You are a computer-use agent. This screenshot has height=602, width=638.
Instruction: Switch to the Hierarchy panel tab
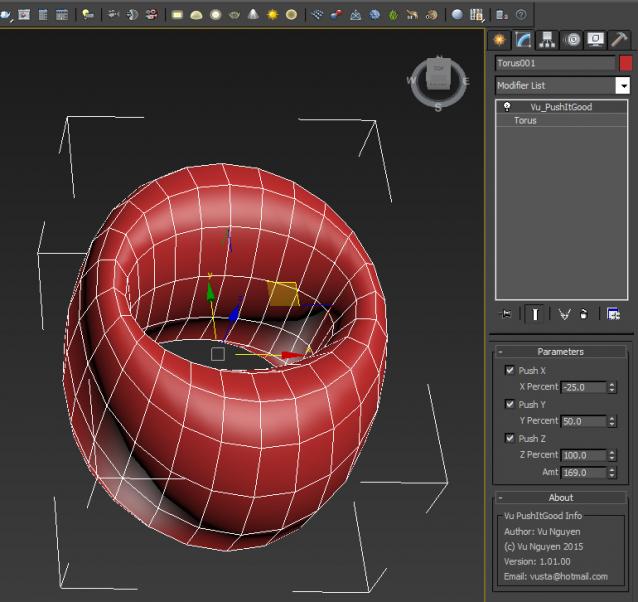point(547,40)
